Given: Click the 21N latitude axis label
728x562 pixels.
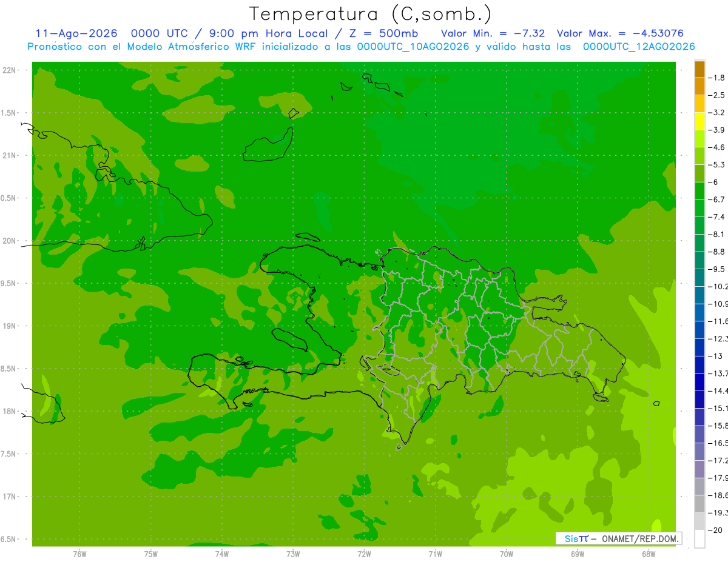Looking at the screenshot, I should [x=9, y=155].
